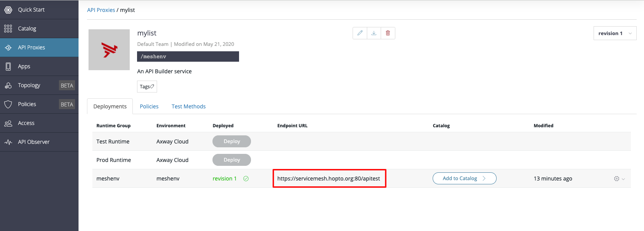
Task: Open the API Observer menu item
Action: coord(39,142)
